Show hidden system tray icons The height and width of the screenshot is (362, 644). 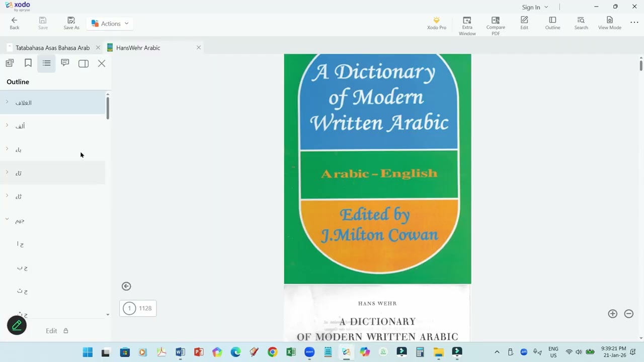tap(497, 352)
